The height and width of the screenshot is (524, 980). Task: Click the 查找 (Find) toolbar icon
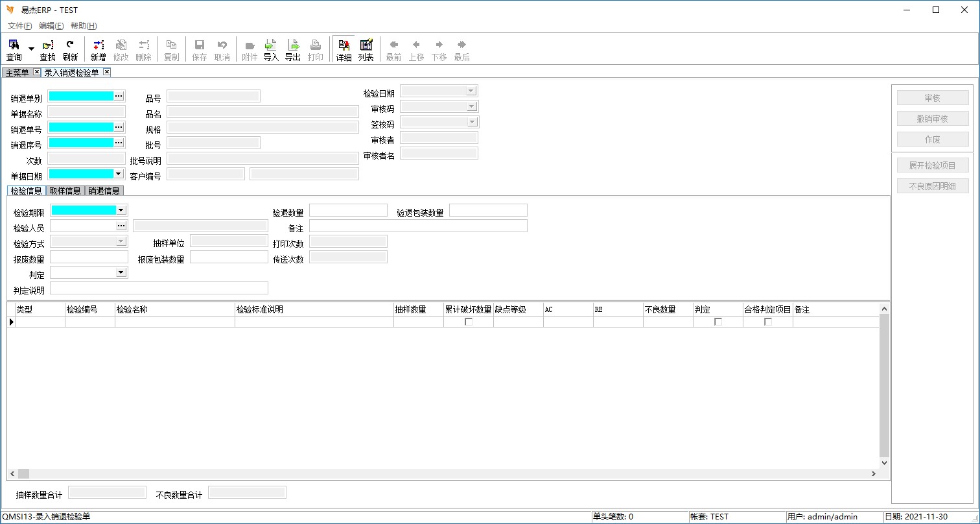(x=48, y=50)
